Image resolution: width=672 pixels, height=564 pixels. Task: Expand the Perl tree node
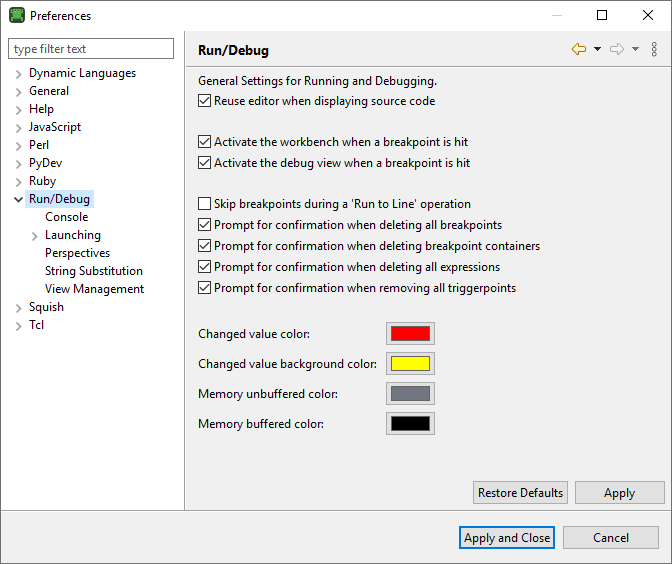pyautogui.click(x=18, y=146)
